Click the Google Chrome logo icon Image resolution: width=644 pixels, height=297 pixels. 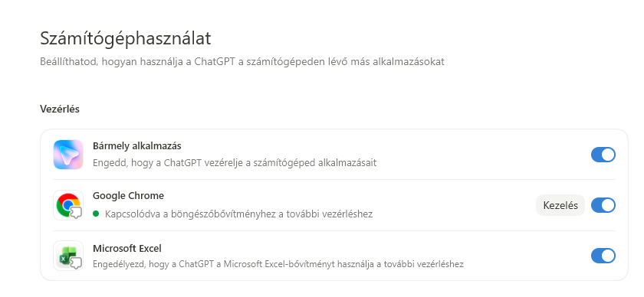click(68, 205)
